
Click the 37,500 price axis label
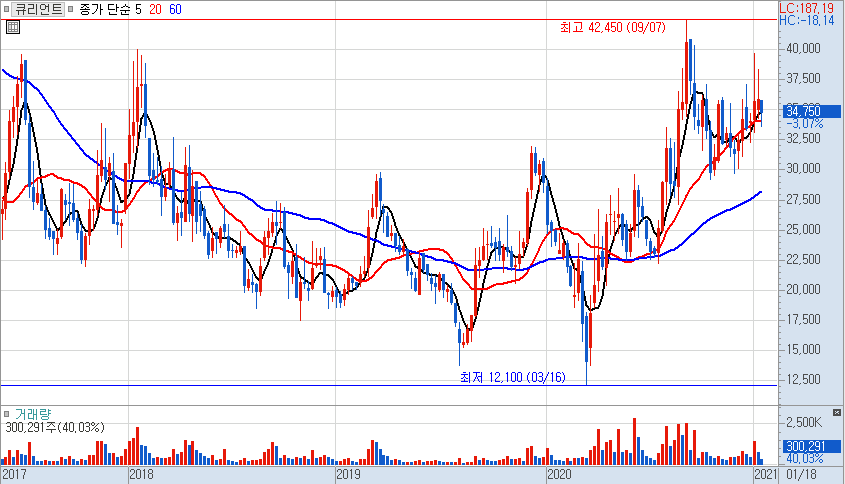pyautogui.click(x=804, y=79)
